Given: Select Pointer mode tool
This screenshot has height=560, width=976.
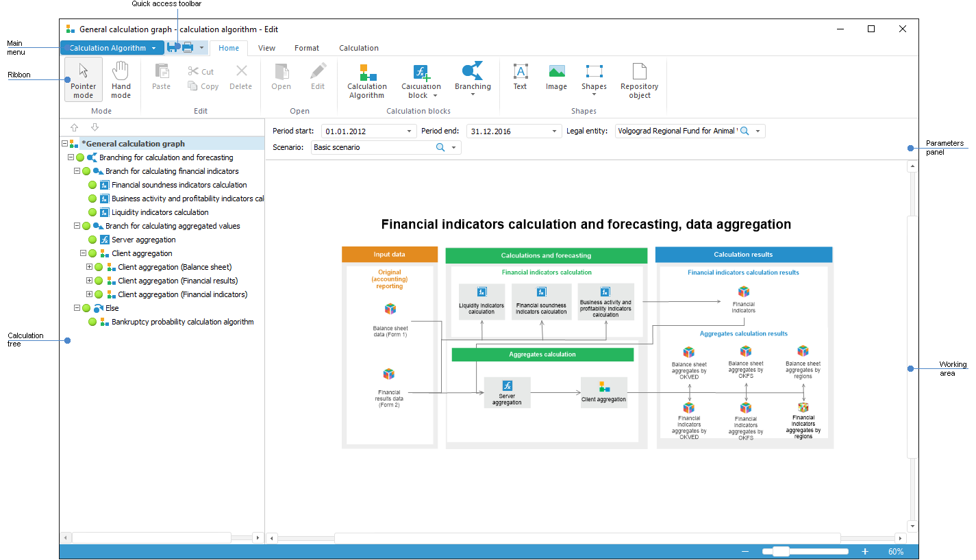Looking at the screenshot, I should coord(84,79).
